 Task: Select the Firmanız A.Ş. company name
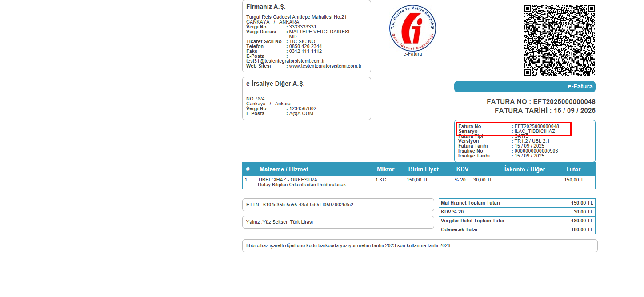click(266, 7)
